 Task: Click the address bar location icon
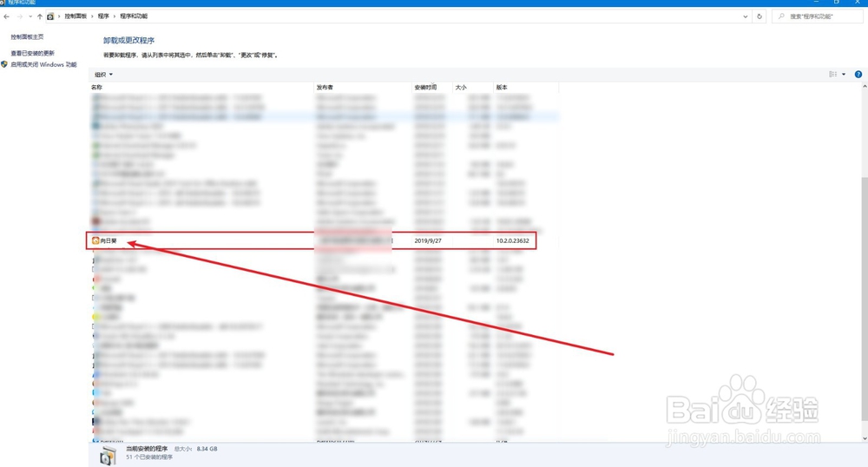pos(50,16)
